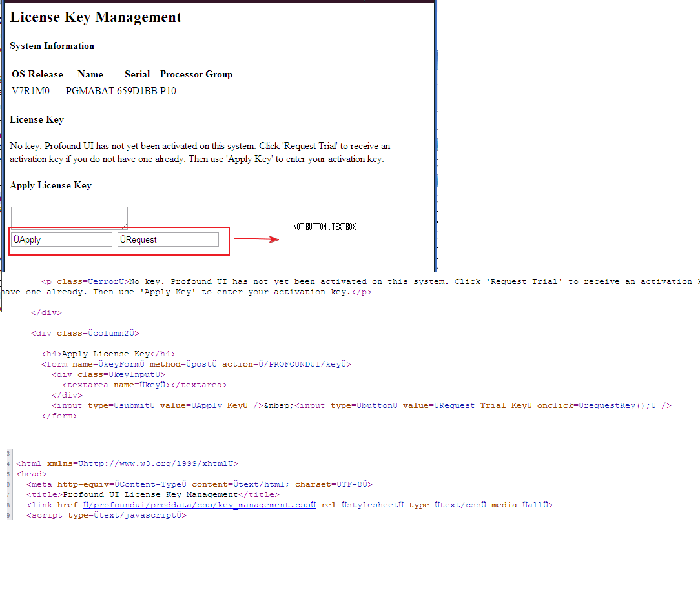Click the ÜRequest input box
This screenshot has width=700, height=601.
click(x=169, y=239)
